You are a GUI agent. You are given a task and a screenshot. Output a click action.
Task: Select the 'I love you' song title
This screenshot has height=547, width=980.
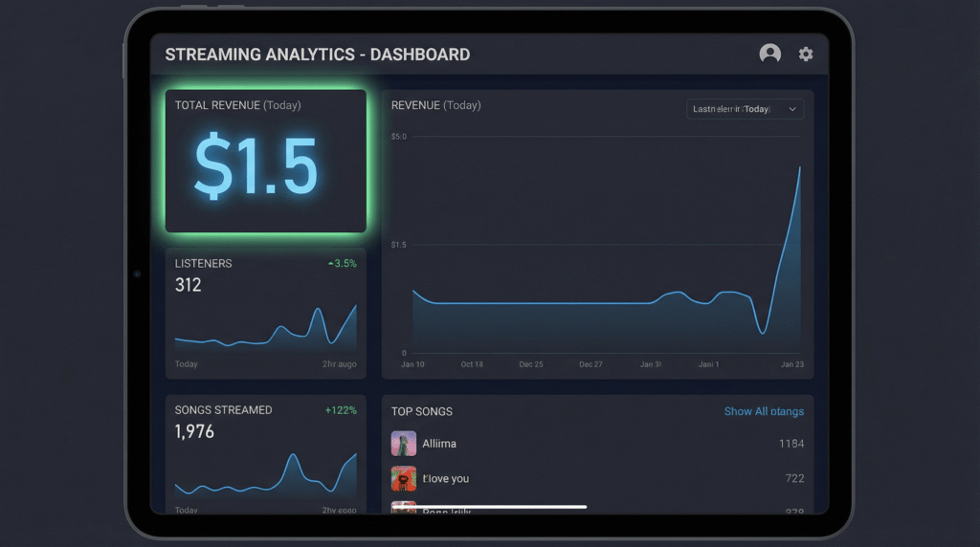pyautogui.click(x=446, y=478)
